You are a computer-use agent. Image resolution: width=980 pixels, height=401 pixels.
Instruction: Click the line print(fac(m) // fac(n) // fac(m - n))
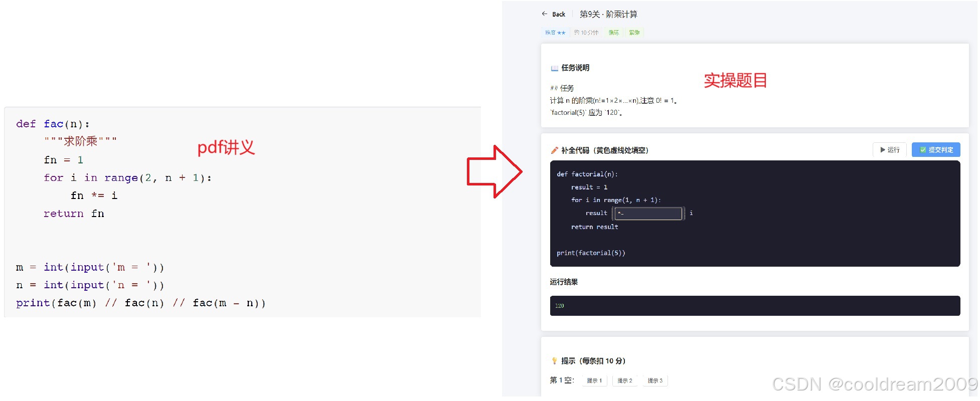(x=141, y=303)
